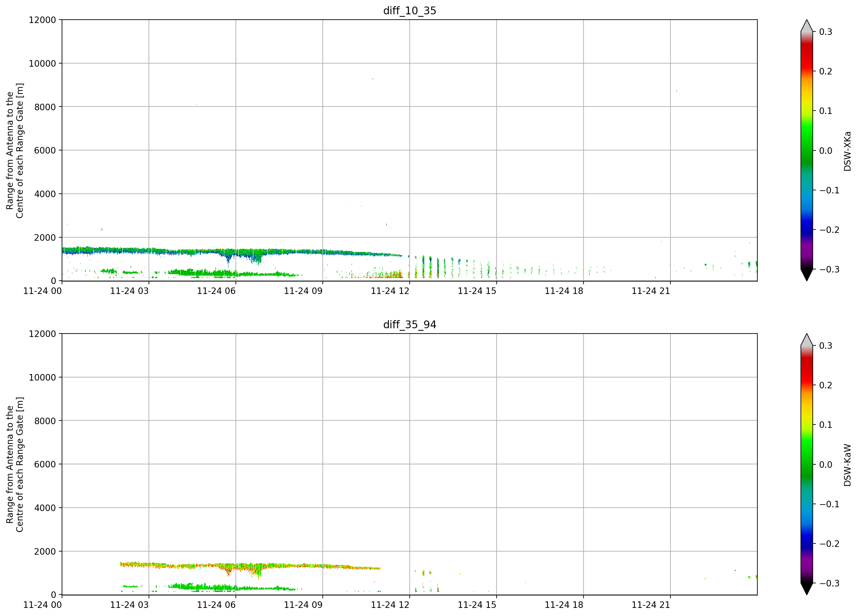Click '11-24 03' time label under diff_35_94
The image size is (858, 616).
click(129, 605)
